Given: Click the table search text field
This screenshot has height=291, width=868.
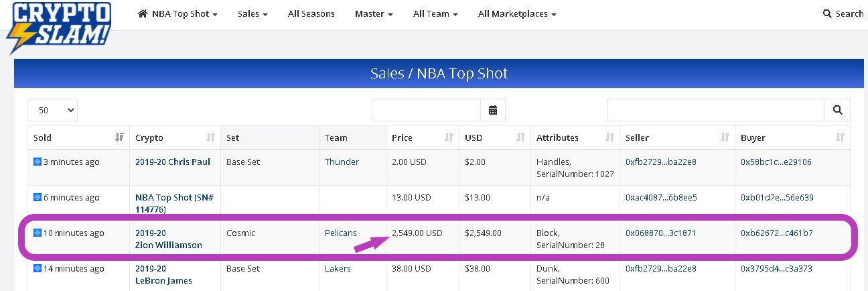Looking at the screenshot, I should [717, 110].
